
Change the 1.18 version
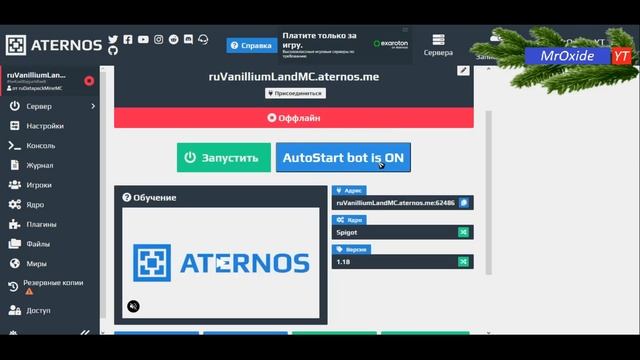(463, 262)
